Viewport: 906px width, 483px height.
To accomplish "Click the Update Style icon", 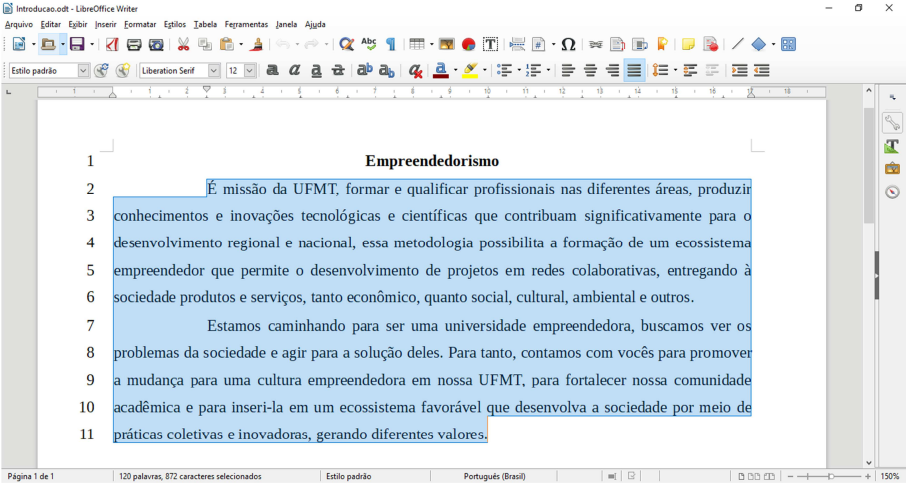I will coord(101,70).
